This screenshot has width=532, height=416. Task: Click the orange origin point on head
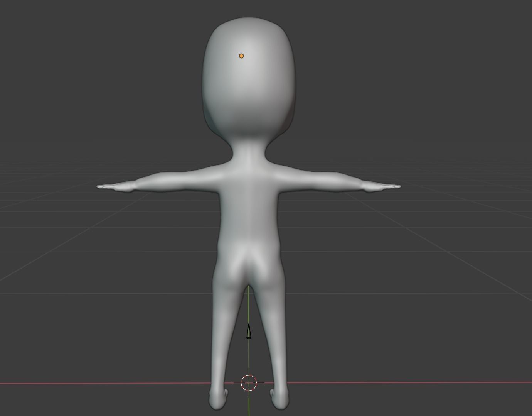241,56
